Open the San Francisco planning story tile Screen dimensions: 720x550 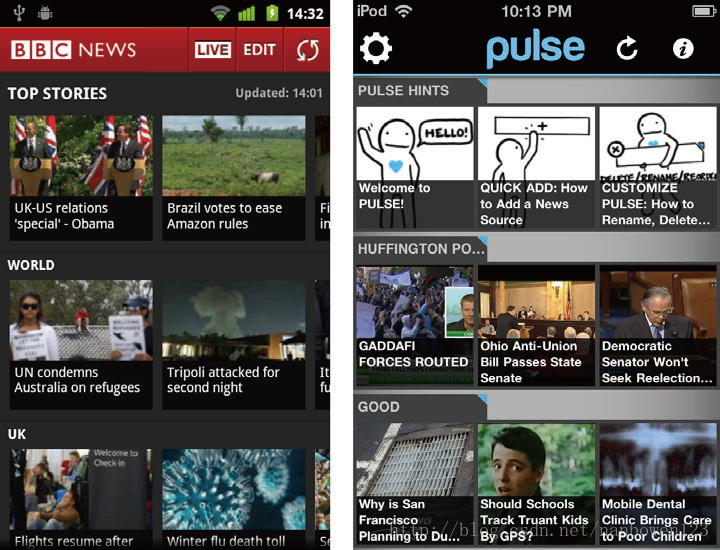415,483
